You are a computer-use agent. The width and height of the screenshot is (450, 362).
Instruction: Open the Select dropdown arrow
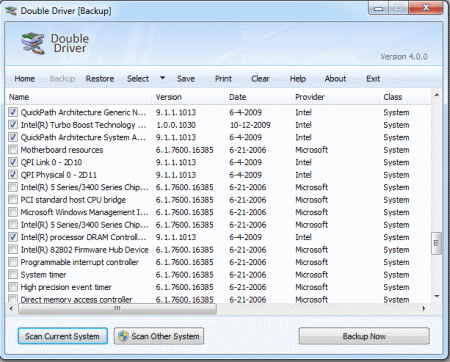[x=162, y=78]
